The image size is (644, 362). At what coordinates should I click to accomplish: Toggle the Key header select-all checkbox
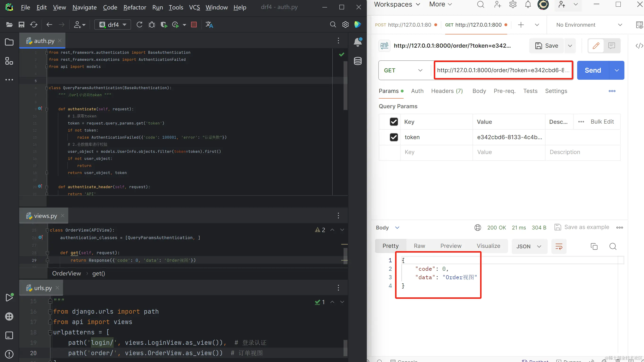pyautogui.click(x=393, y=122)
